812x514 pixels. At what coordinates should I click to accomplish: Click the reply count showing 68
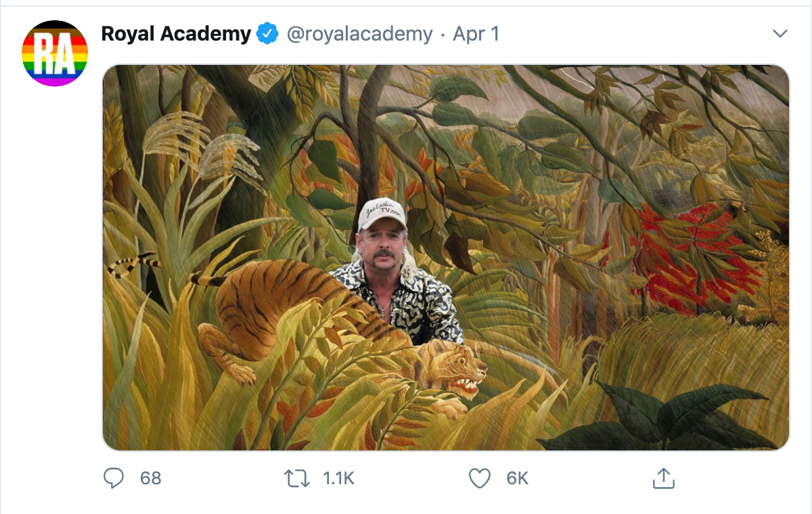tap(151, 478)
